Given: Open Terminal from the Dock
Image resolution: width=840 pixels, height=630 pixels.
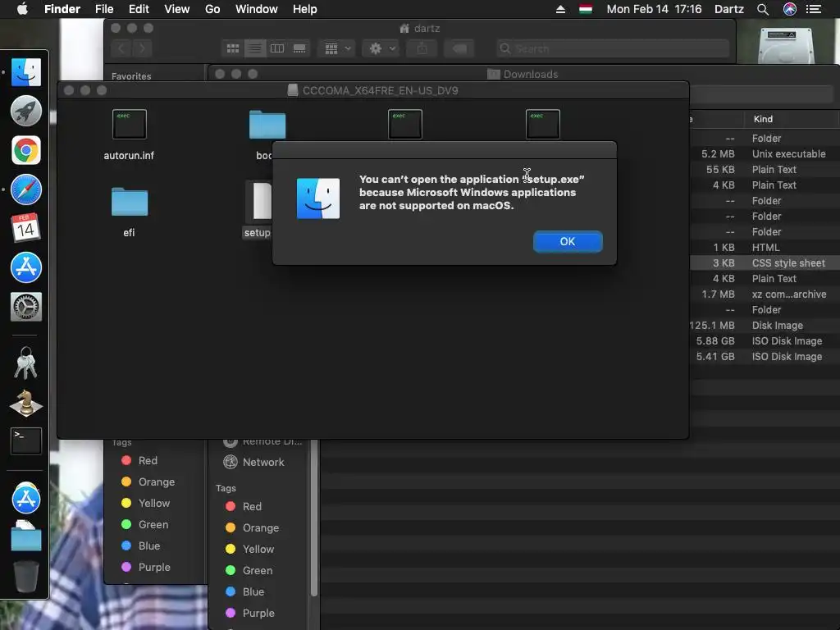Looking at the screenshot, I should pos(25,441).
